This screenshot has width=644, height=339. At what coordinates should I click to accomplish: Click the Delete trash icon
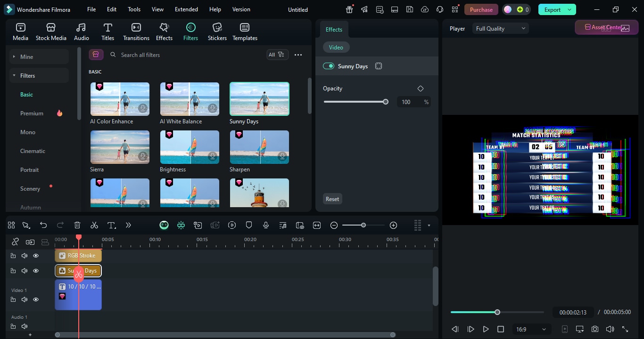pyautogui.click(x=77, y=225)
